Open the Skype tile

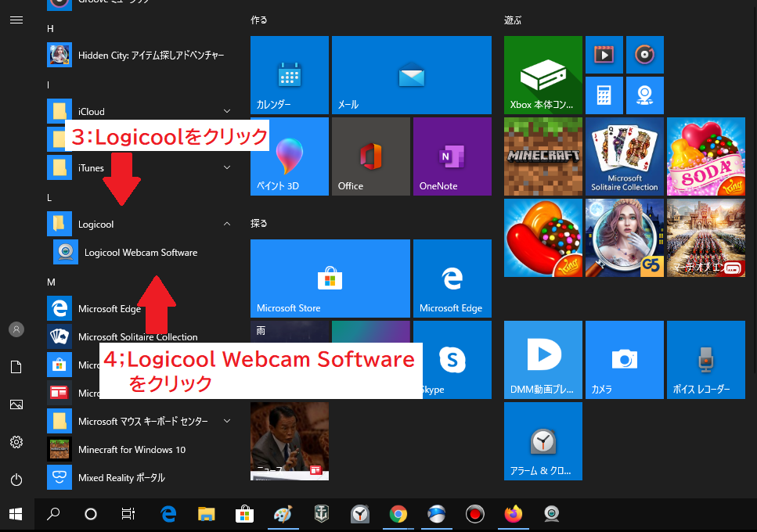tap(452, 360)
